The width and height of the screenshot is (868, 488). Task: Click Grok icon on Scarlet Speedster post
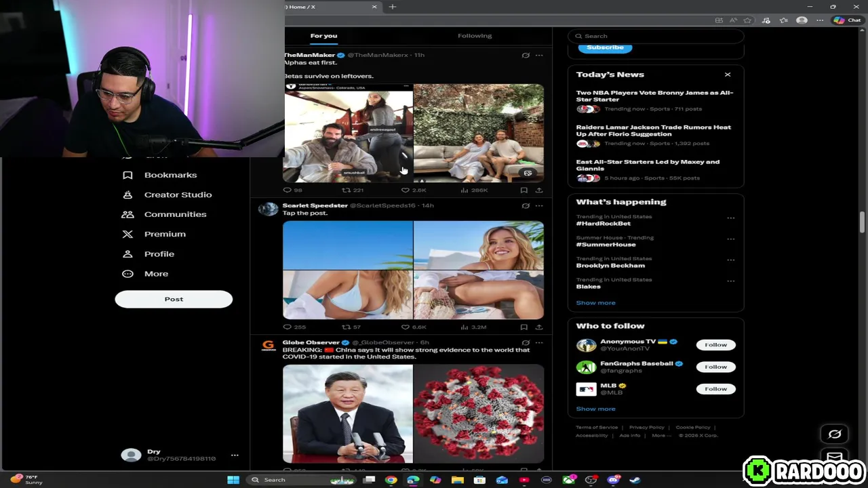(526, 206)
